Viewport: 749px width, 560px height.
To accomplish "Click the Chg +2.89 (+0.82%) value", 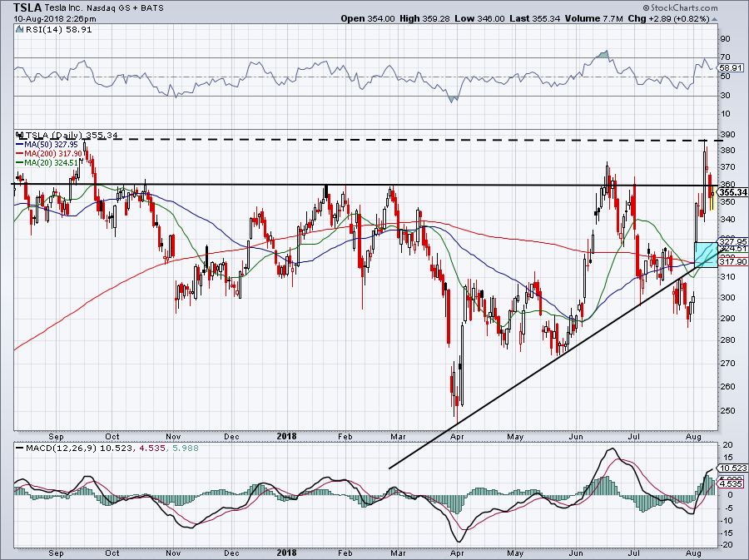I will tap(668, 18).
